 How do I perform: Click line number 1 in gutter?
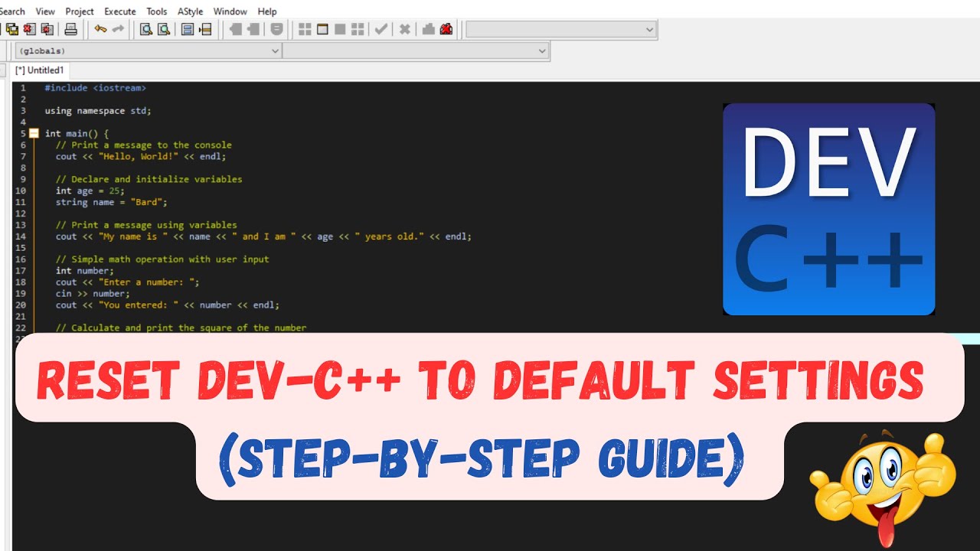23,88
